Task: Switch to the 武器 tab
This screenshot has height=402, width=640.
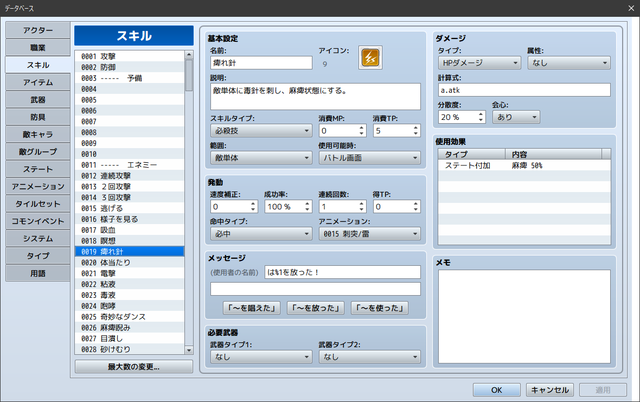Action: pyautogui.click(x=38, y=100)
